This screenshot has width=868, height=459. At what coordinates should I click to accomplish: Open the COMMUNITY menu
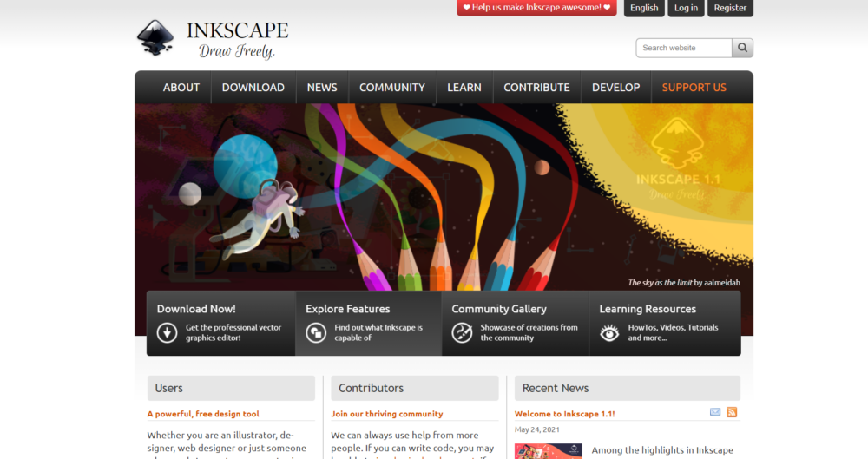coord(392,88)
